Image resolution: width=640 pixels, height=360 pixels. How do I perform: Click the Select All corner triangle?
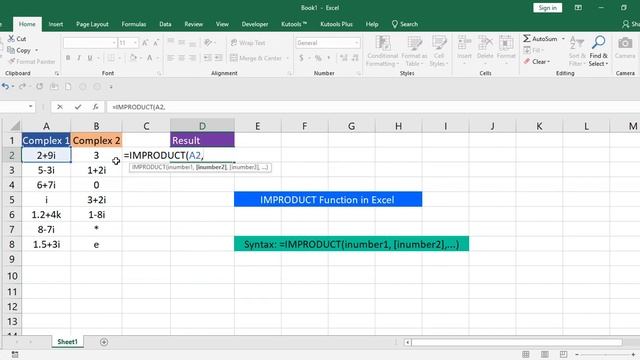click(x=15, y=126)
